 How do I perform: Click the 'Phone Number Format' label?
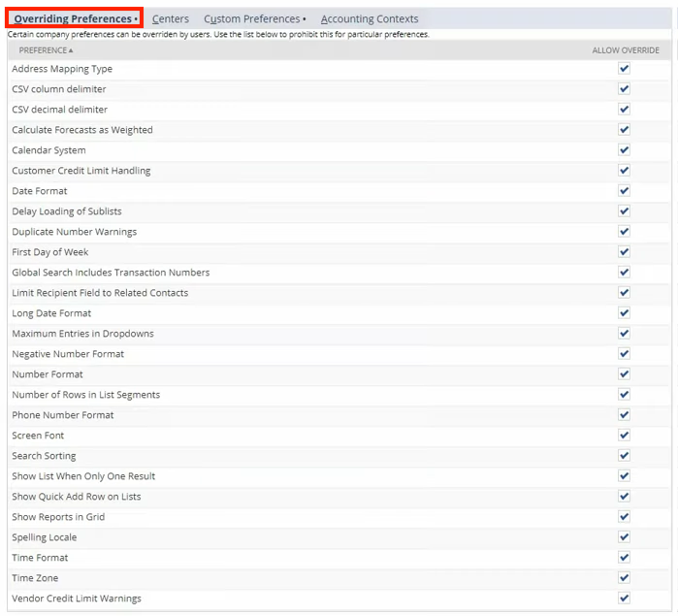point(63,415)
